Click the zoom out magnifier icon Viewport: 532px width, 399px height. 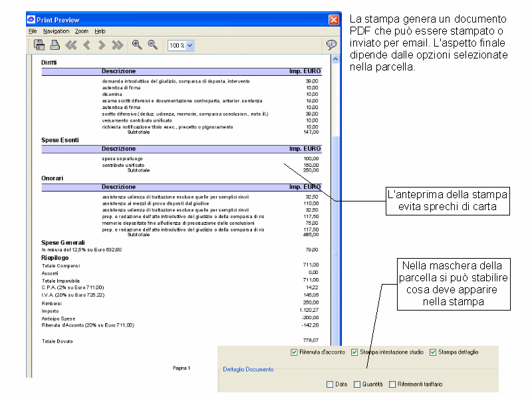click(153, 45)
